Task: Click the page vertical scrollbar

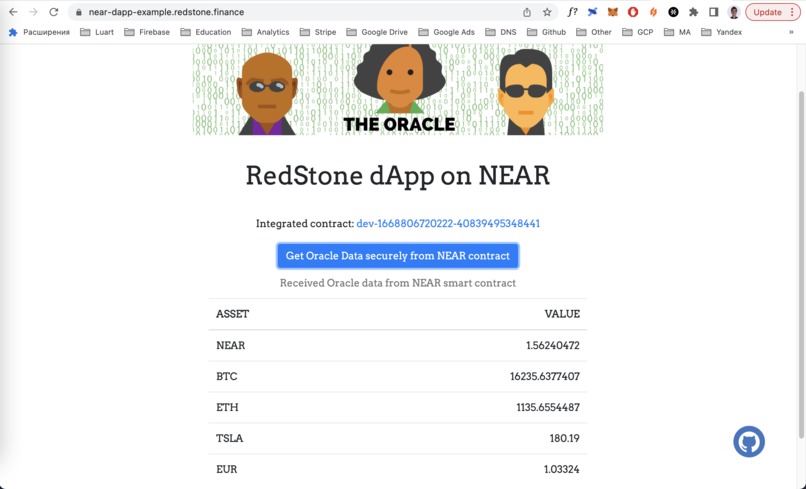Action: tap(800, 265)
